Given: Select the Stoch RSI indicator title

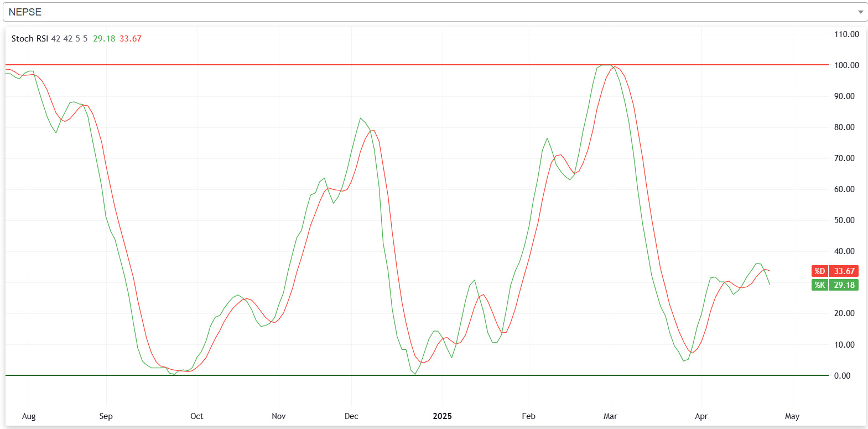Looking at the screenshot, I should click(29, 39).
